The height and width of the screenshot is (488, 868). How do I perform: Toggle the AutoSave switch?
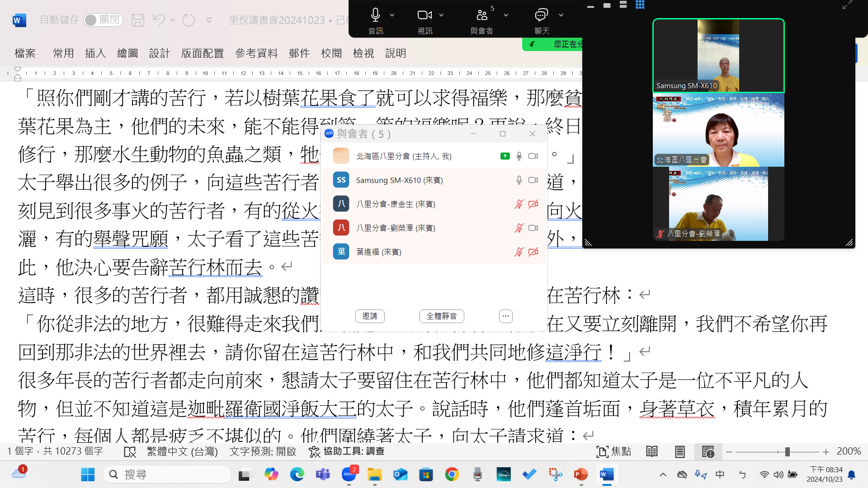(103, 20)
